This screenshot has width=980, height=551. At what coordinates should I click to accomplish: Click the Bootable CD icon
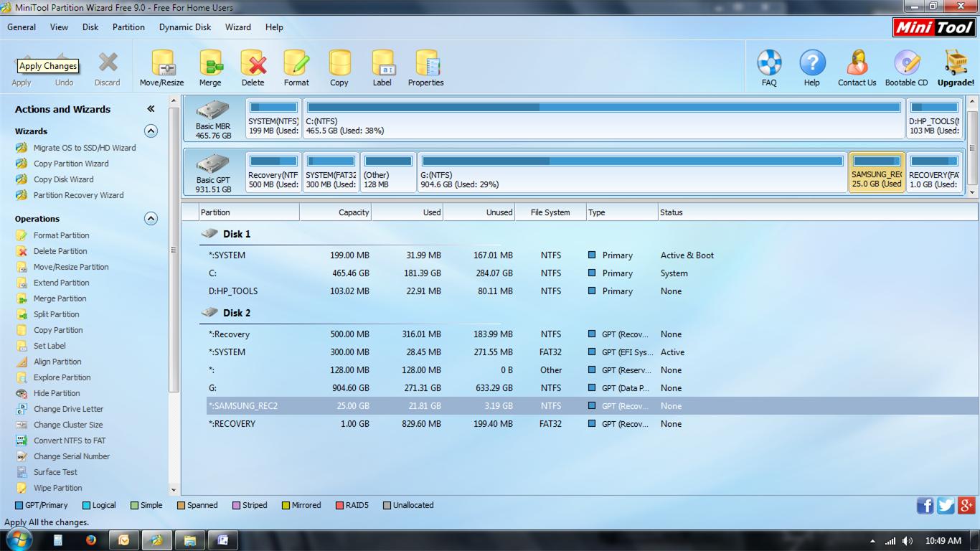click(x=907, y=68)
